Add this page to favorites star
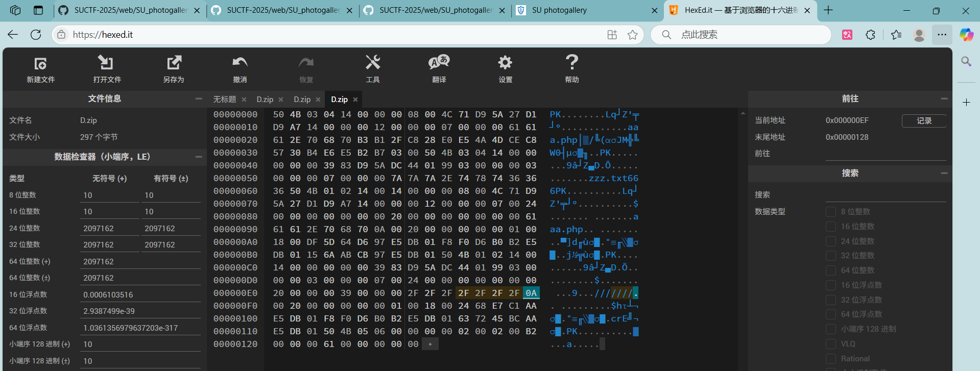This screenshot has height=371, width=980. [x=633, y=35]
